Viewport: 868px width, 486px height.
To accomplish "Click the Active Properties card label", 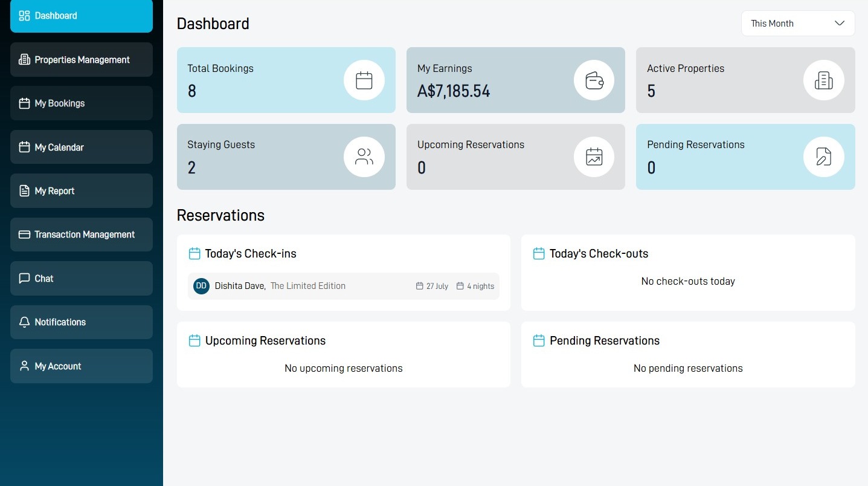I will pyautogui.click(x=686, y=68).
